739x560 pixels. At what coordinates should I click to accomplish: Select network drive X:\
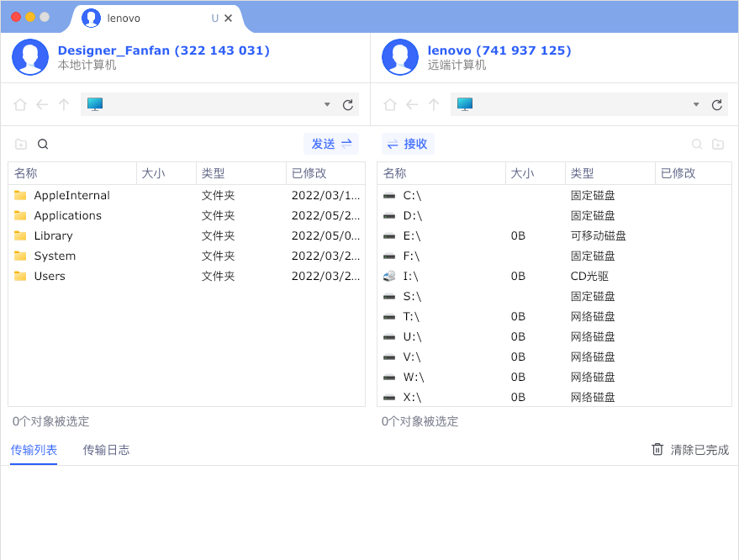(x=554, y=397)
